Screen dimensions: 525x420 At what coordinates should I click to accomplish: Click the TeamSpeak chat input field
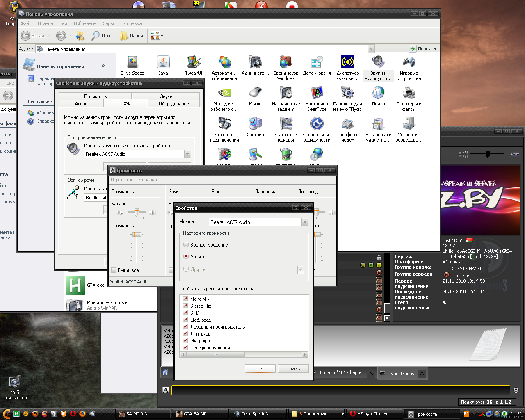click(x=340, y=390)
